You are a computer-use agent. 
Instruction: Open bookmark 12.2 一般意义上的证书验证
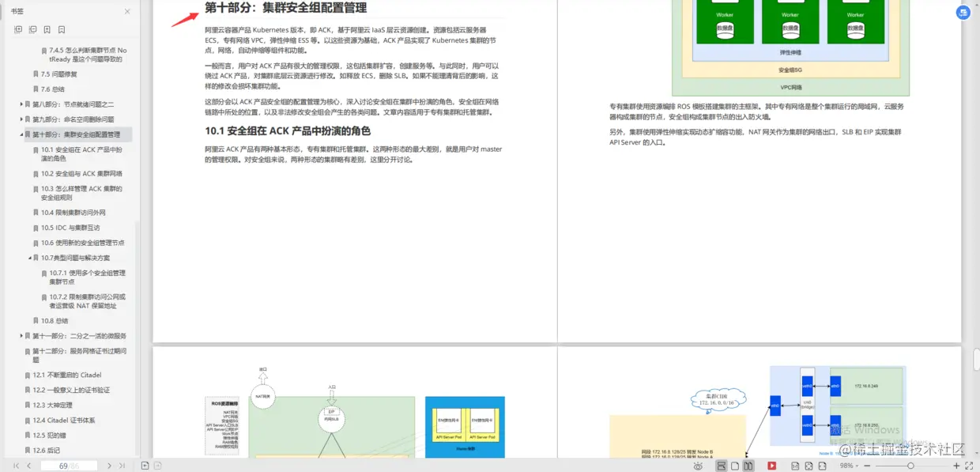point(71,390)
